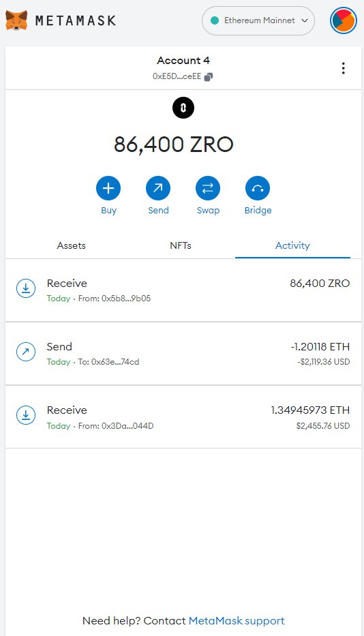Click the 'From: 0x5b8...9b05' text
The width and height of the screenshot is (364, 636).
[x=115, y=299]
